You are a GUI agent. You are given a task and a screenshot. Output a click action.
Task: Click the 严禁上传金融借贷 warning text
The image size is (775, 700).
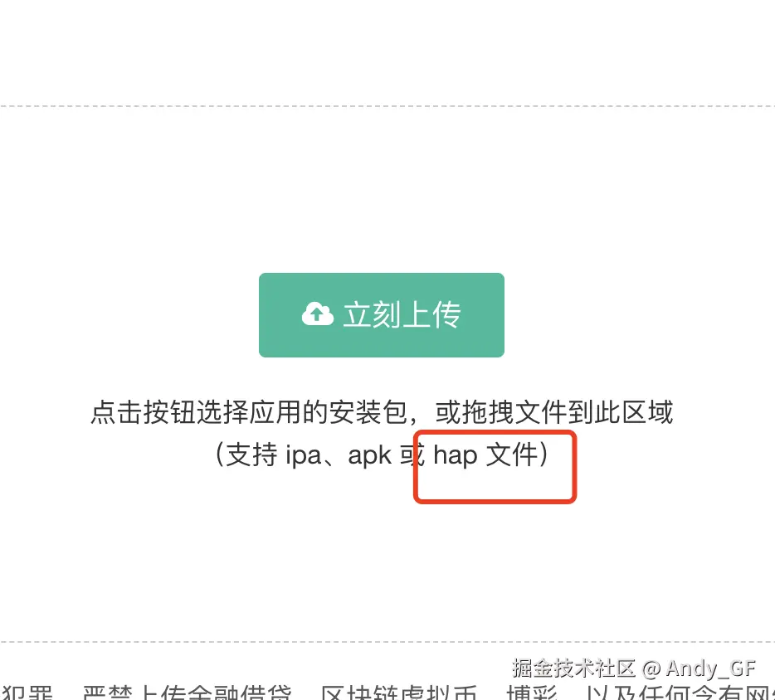188,692
